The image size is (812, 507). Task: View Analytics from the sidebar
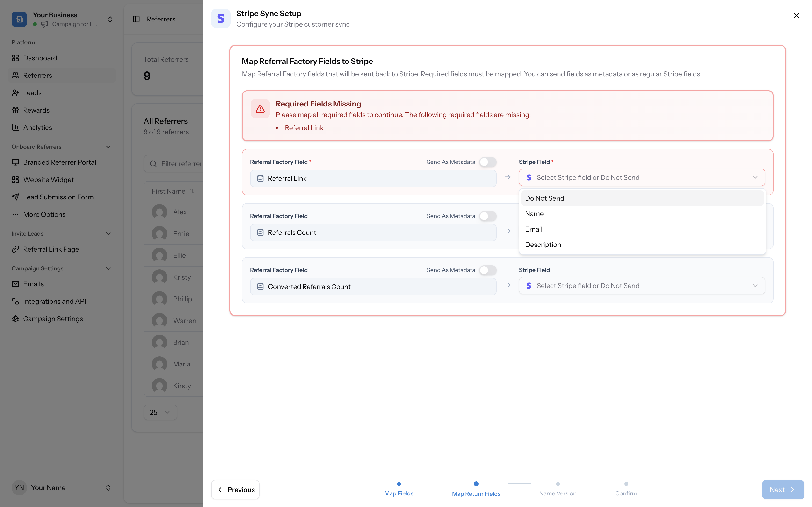click(x=38, y=127)
